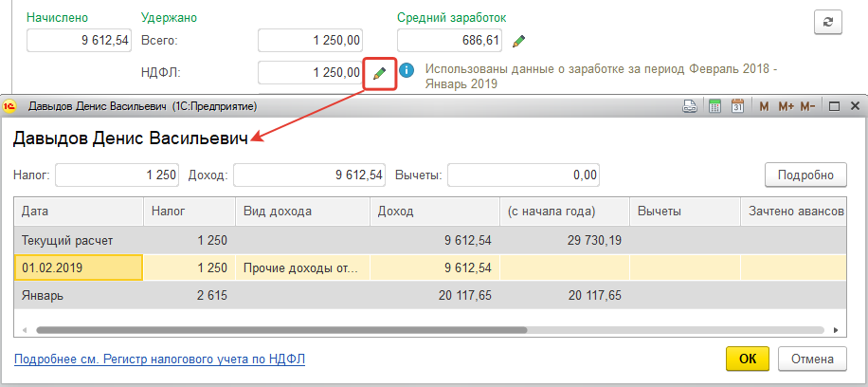Click the Вид дохода column header
Screen dimensions: 868x387
coord(301,211)
